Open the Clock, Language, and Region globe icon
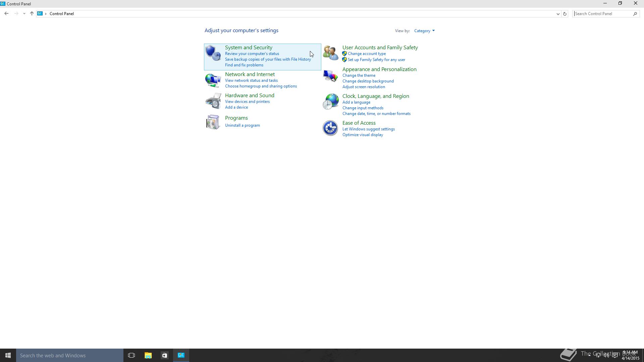This screenshot has width=644, height=362. point(330,102)
